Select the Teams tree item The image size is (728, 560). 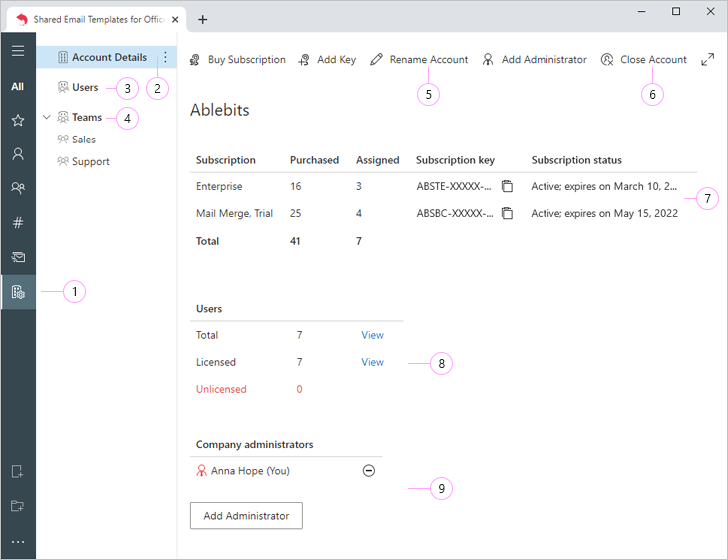80,117
